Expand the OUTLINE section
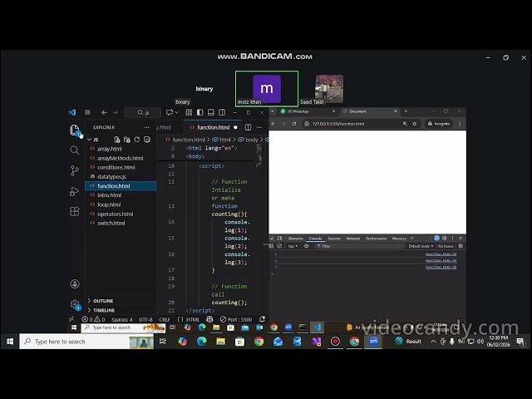The image size is (532, 399). pos(103,301)
